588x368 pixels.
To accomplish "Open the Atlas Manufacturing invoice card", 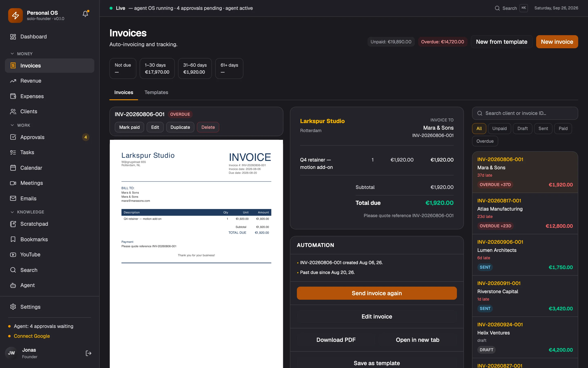I will 525,213.
